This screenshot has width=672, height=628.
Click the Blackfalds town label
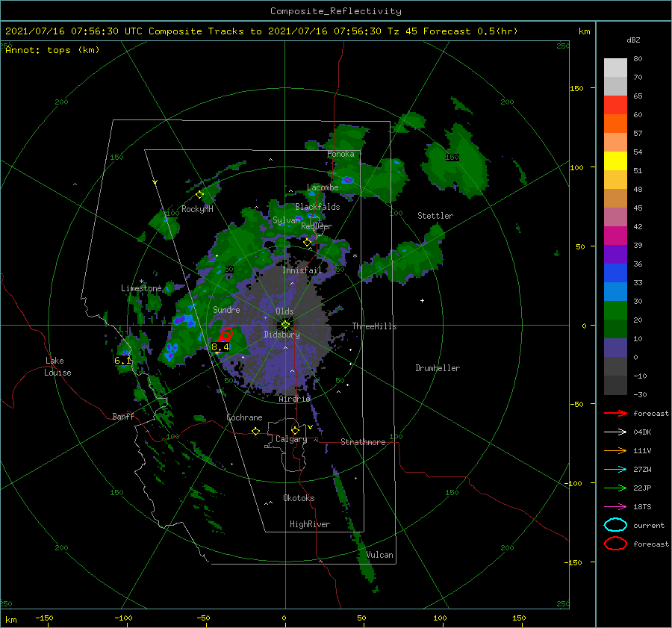[x=317, y=207]
